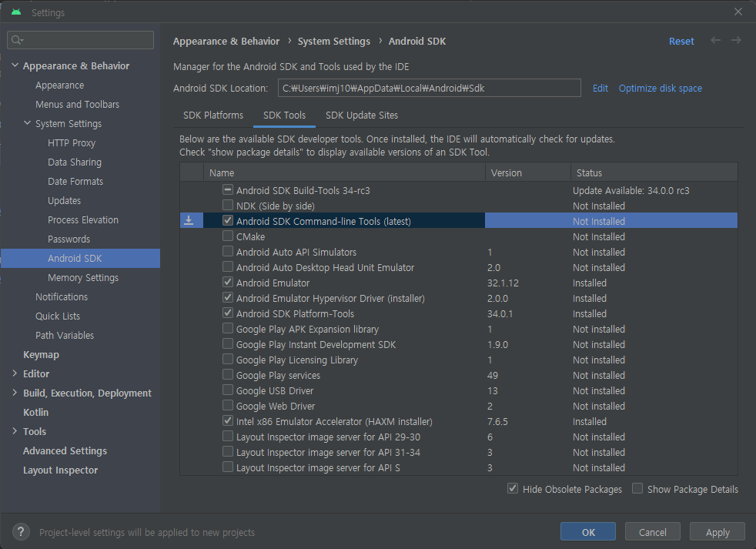The image size is (756, 549).
Task: Sort by the Name column header
Action: [x=344, y=172]
